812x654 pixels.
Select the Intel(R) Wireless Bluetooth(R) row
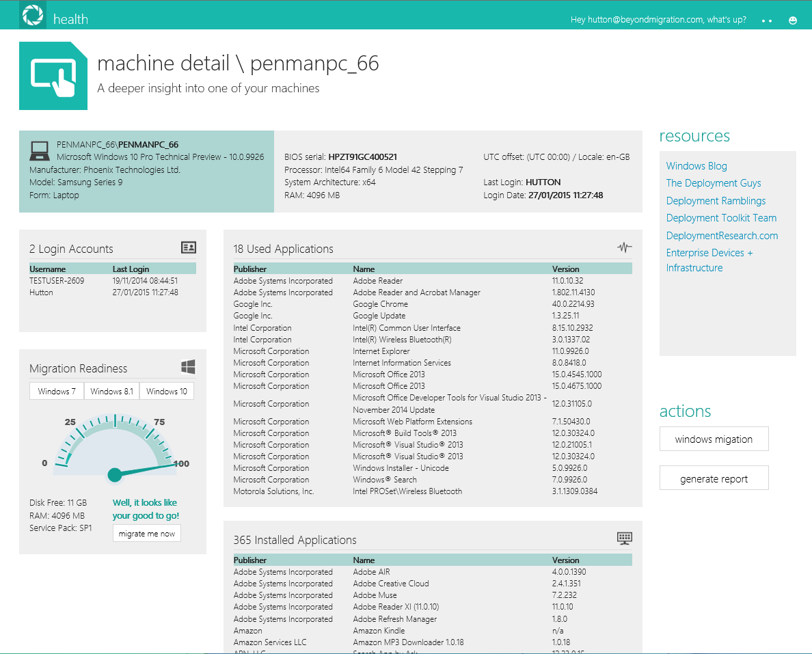[433, 340]
